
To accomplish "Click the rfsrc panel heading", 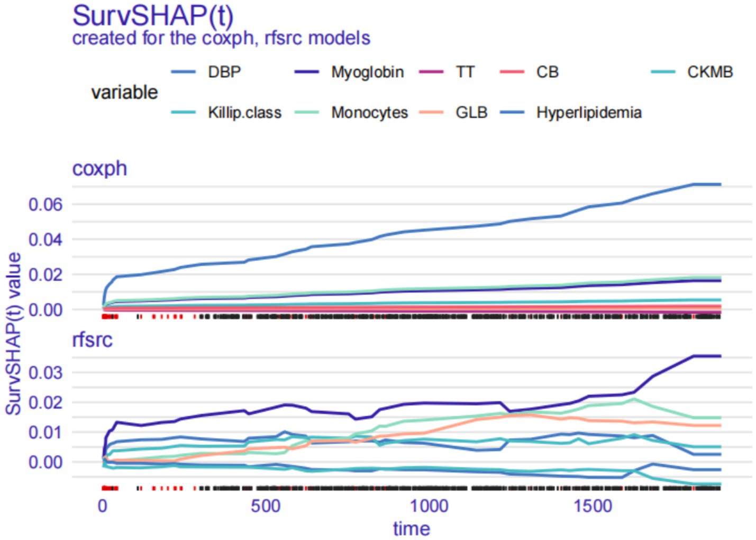I will click(x=92, y=339).
